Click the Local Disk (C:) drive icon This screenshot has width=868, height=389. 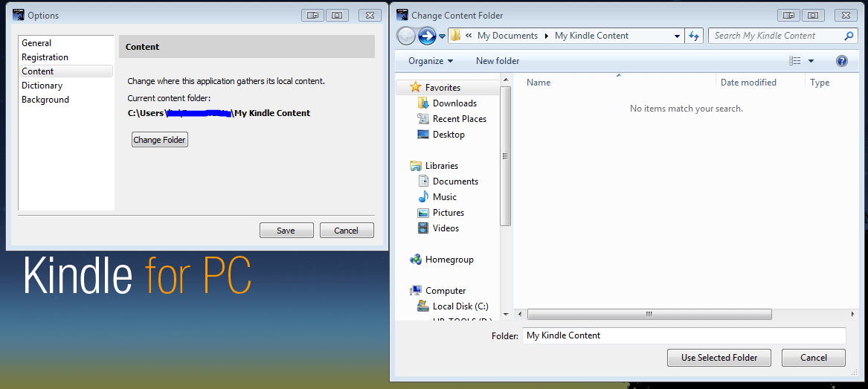(x=423, y=306)
